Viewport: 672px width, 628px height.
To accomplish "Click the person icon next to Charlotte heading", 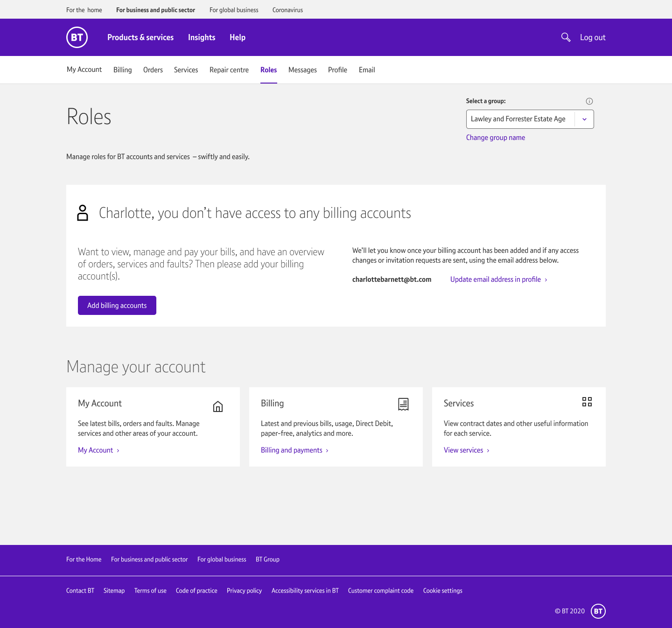I will coord(83,213).
